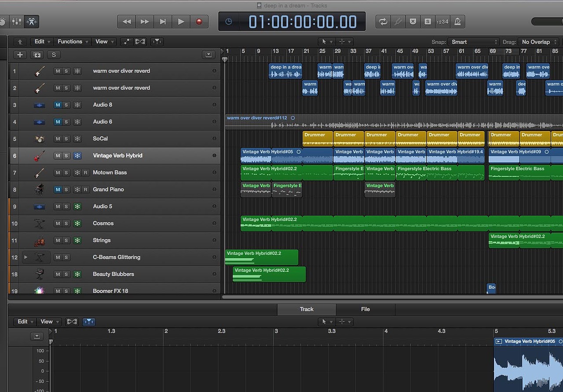Expand the C-Beams Glittering track stack
563x392 pixels.
(26, 257)
